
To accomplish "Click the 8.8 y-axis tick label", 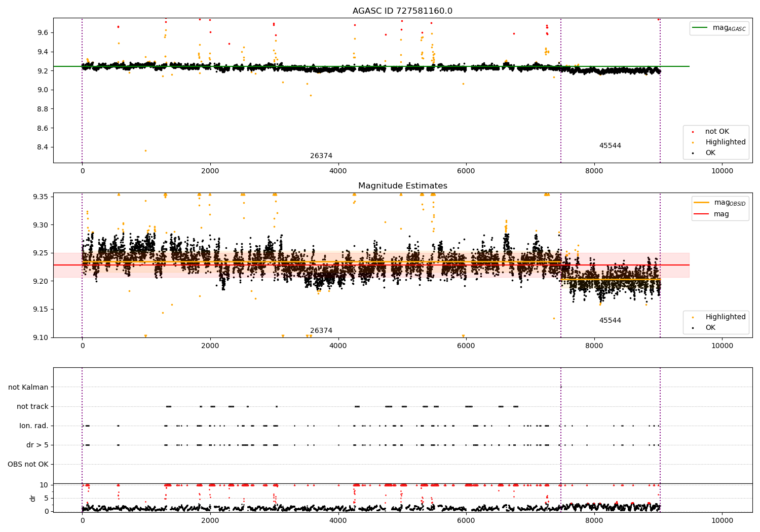I will pyautogui.click(x=43, y=109).
